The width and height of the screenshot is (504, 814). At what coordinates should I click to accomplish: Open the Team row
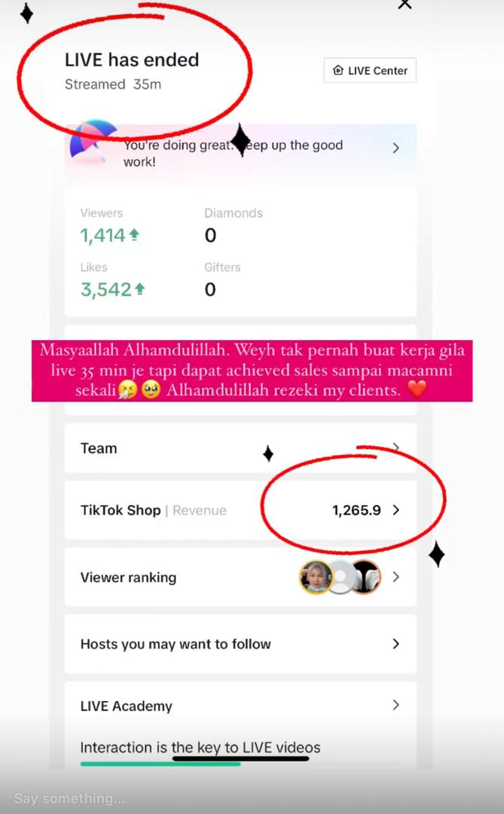point(240,448)
